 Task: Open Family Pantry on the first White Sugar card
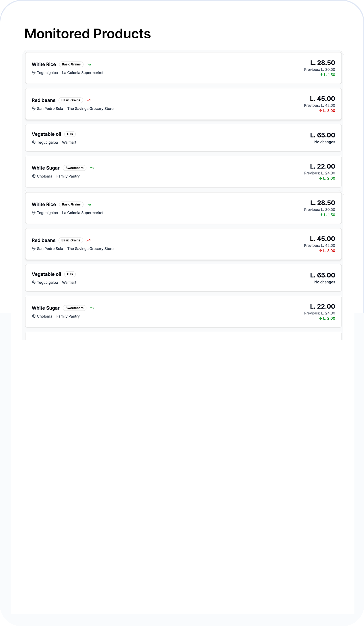pyautogui.click(x=68, y=176)
